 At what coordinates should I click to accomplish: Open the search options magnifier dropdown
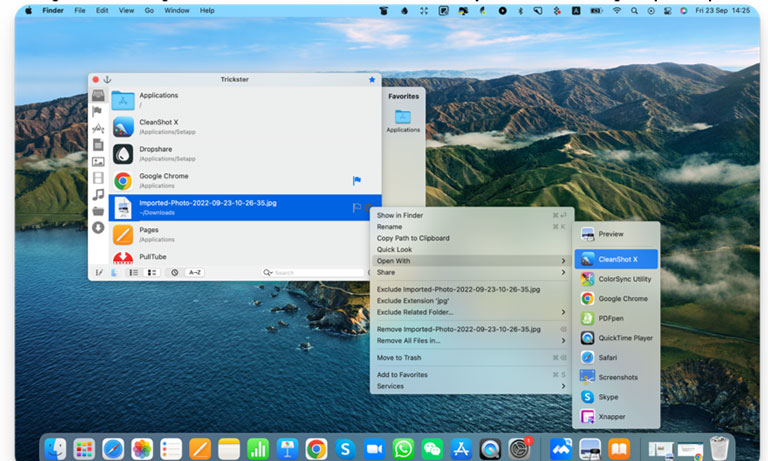click(267, 272)
